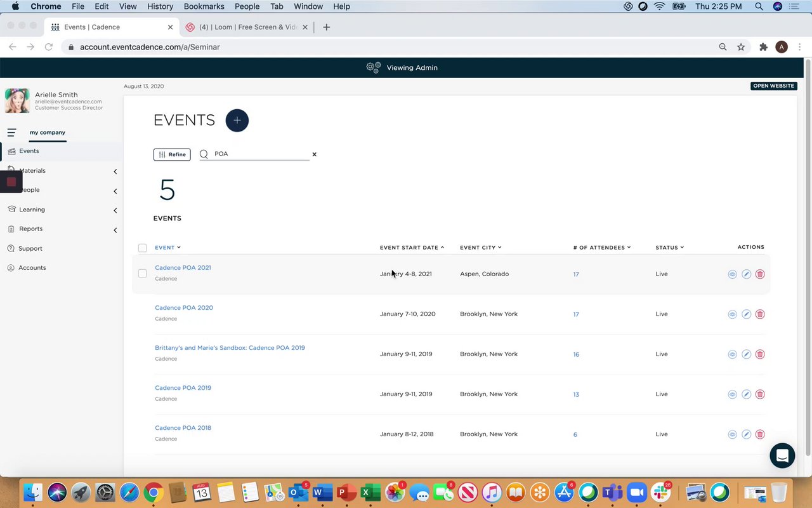Delete Cadence POA 2019 with trash icon
Viewport: 812px width, 508px height.
pyautogui.click(x=760, y=394)
